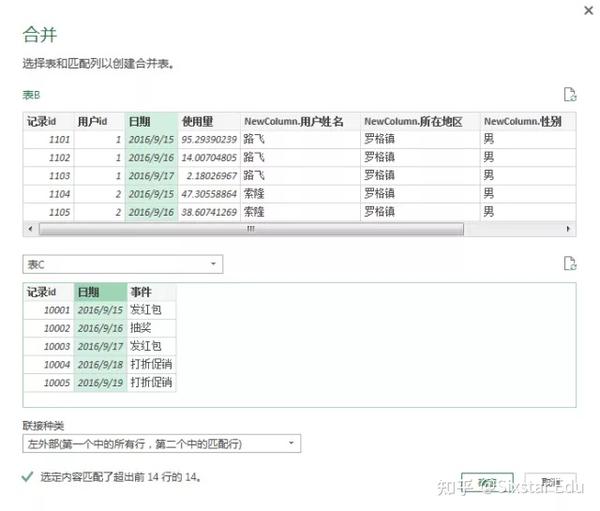Click date 2016/9/19 in table C
The width and height of the screenshot is (600, 511).
(x=100, y=382)
